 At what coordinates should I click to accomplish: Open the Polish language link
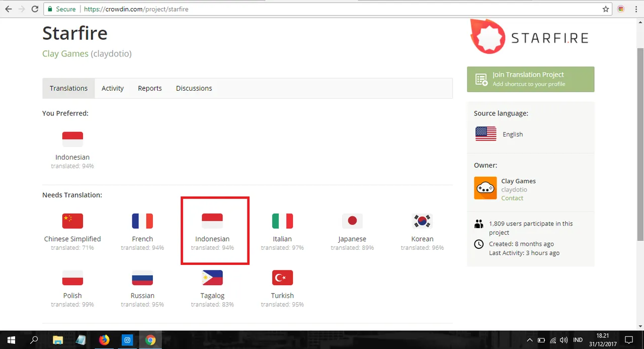[72, 296]
